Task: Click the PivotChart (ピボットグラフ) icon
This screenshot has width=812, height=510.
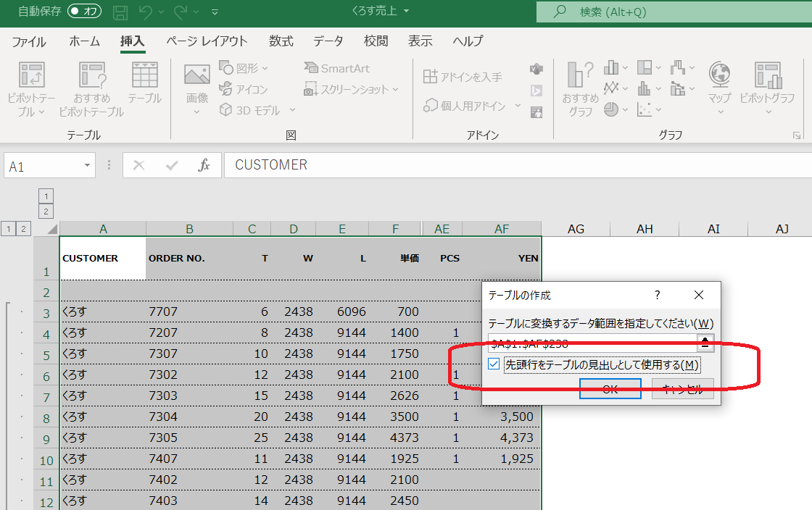Action: point(768,75)
